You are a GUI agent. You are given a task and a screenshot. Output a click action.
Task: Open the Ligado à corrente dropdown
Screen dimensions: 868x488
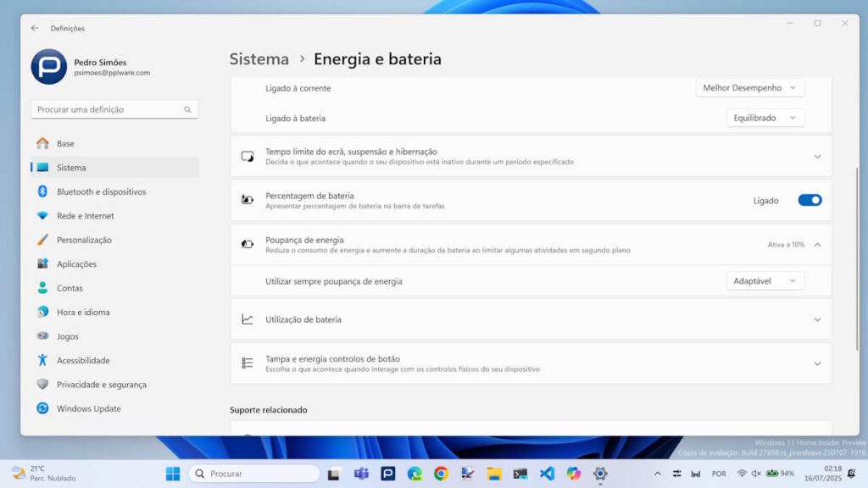point(750,88)
